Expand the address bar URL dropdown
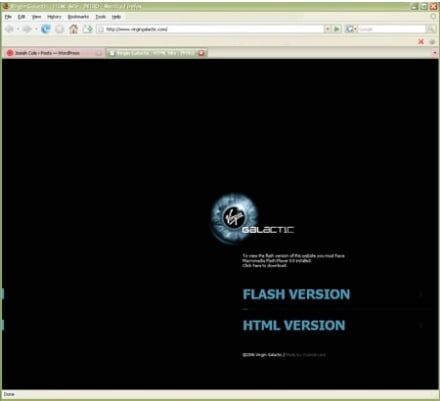440x401 pixels. point(328,29)
